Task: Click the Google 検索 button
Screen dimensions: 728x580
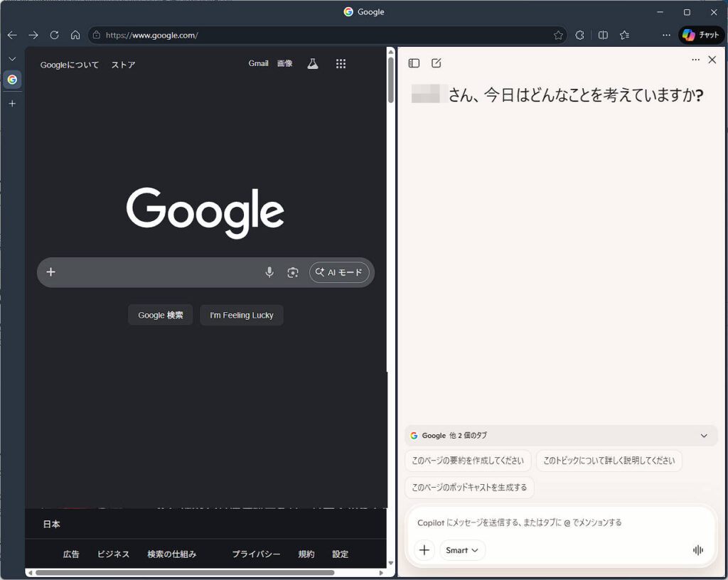Action: coord(160,315)
